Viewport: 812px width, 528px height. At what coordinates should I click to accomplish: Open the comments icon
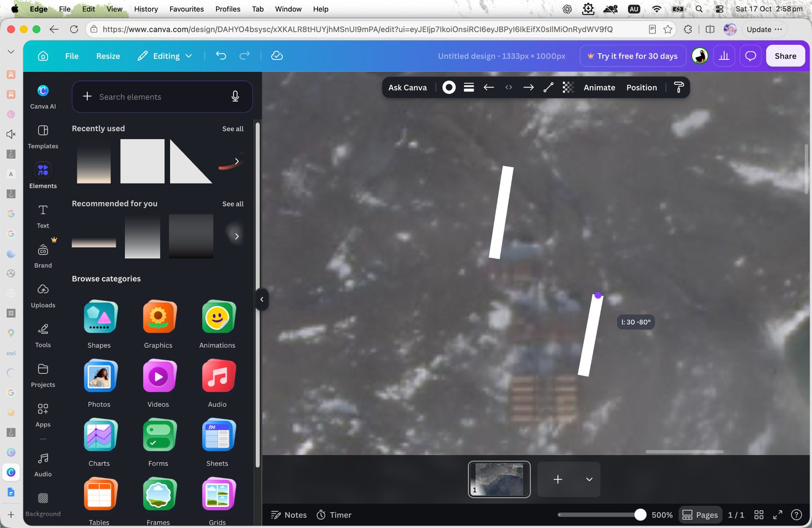[x=751, y=56]
